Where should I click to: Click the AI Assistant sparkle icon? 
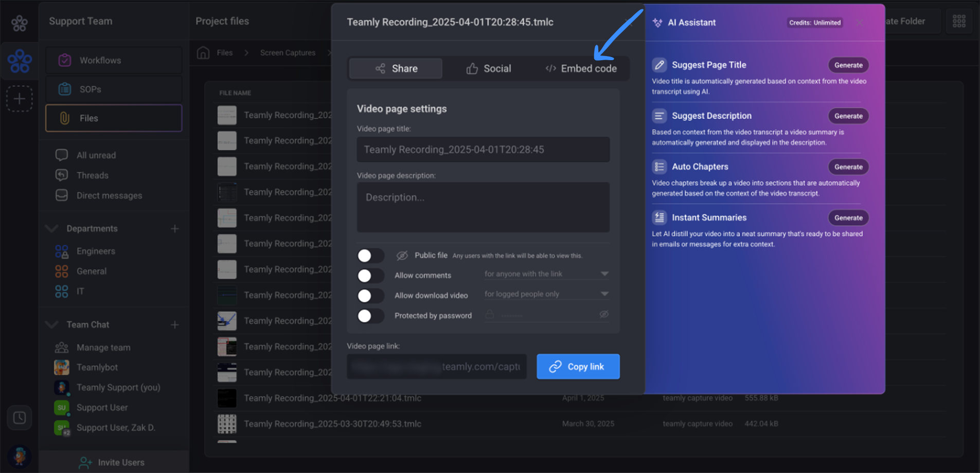[x=657, y=23]
